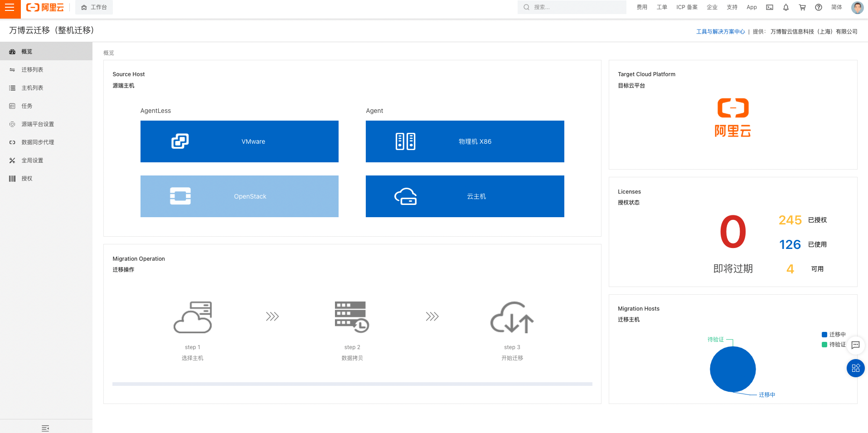Click the large Alibaba Cloud platform logo
The width and height of the screenshot is (868, 433).
(x=733, y=117)
